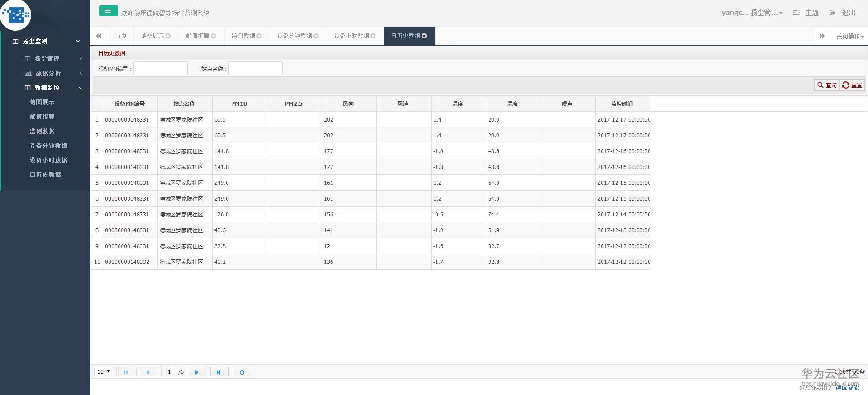Sort by the 设备MN编号 column header
Image resolution: width=868 pixels, height=395 pixels.
click(130, 104)
